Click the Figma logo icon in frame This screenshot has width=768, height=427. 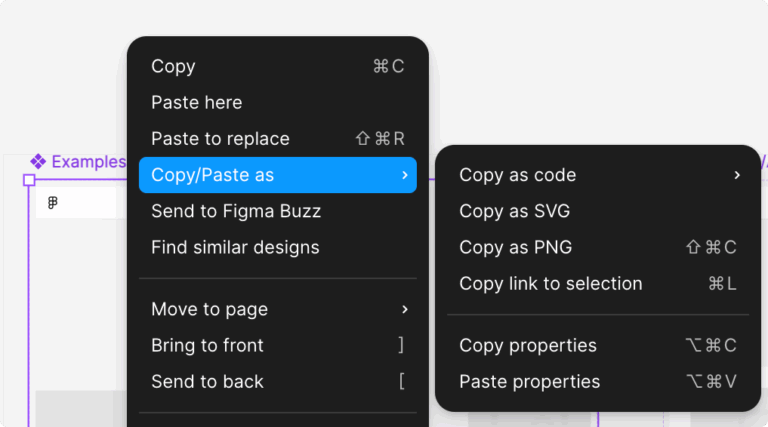pos(52,203)
